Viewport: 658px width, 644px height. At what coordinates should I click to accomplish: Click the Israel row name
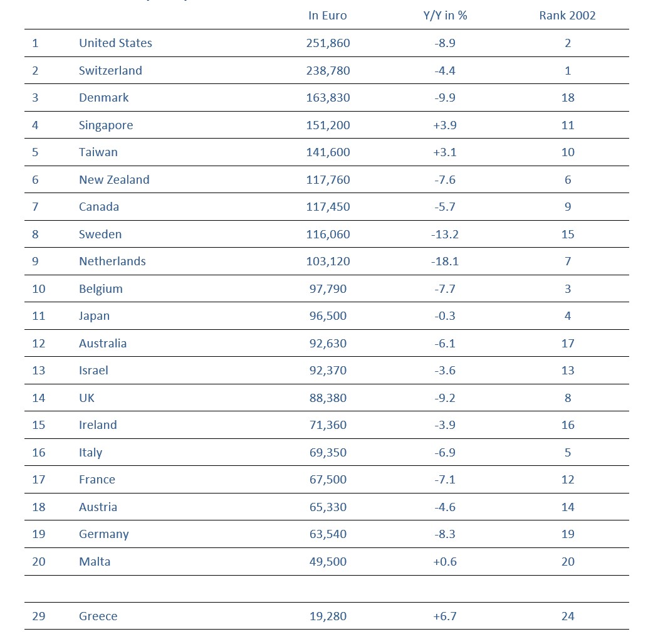pyautogui.click(x=93, y=371)
